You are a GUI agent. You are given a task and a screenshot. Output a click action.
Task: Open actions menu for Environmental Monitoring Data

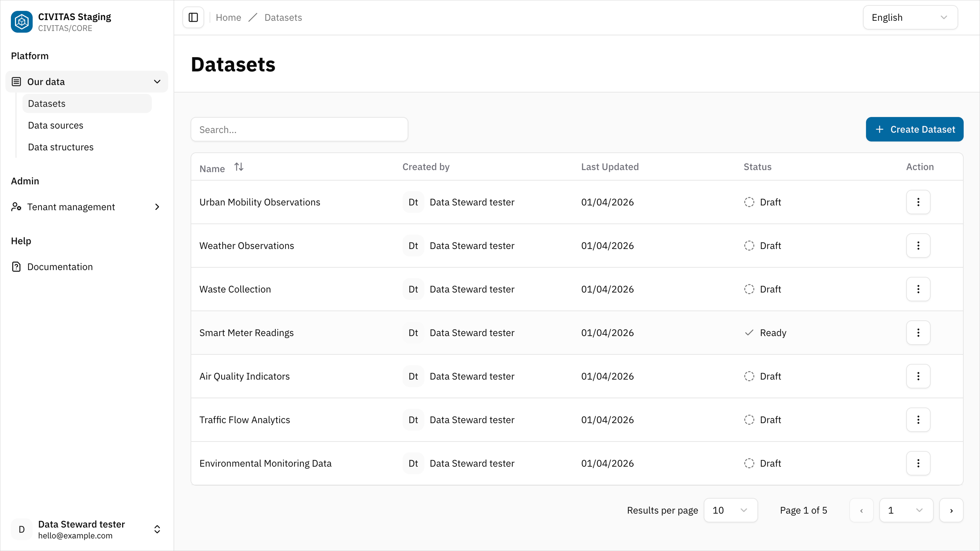(x=918, y=463)
